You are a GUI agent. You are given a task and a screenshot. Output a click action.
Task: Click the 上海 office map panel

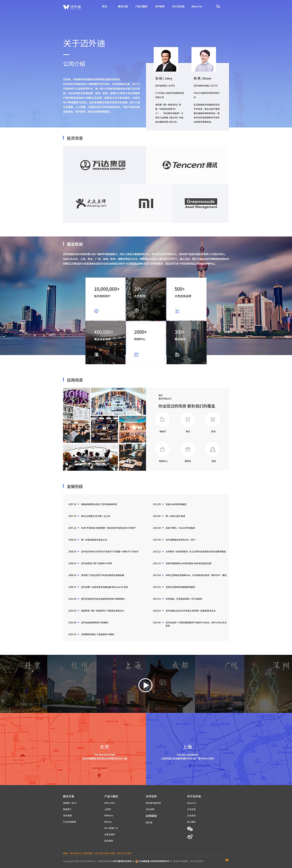[x=219, y=749]
